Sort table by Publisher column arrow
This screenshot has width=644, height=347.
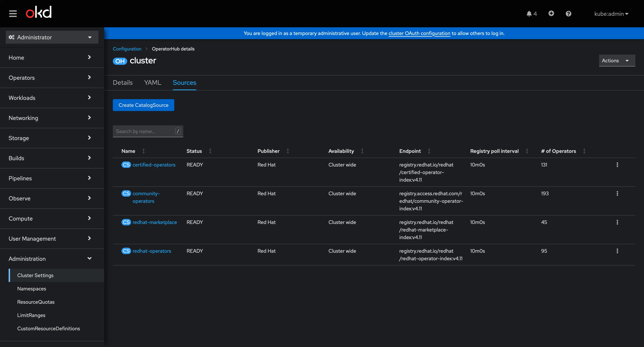(x=288, y=151)
